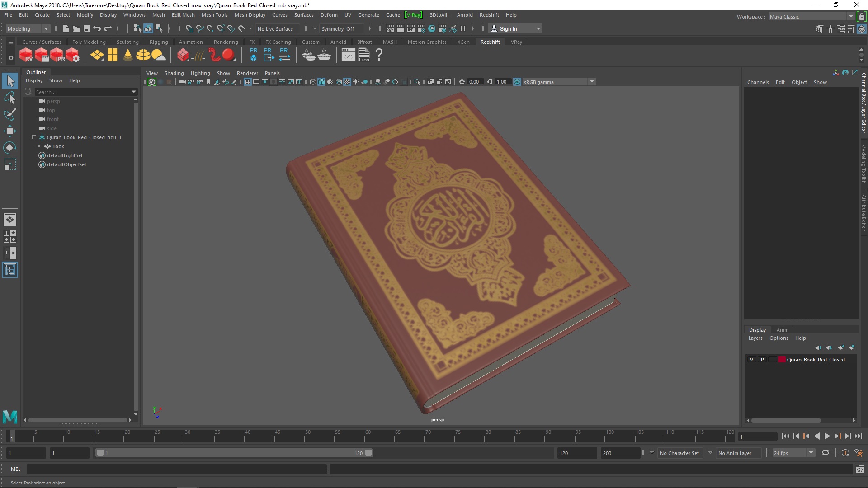Click the Save scene icon

pyautogui.click(x=87, y=28)
